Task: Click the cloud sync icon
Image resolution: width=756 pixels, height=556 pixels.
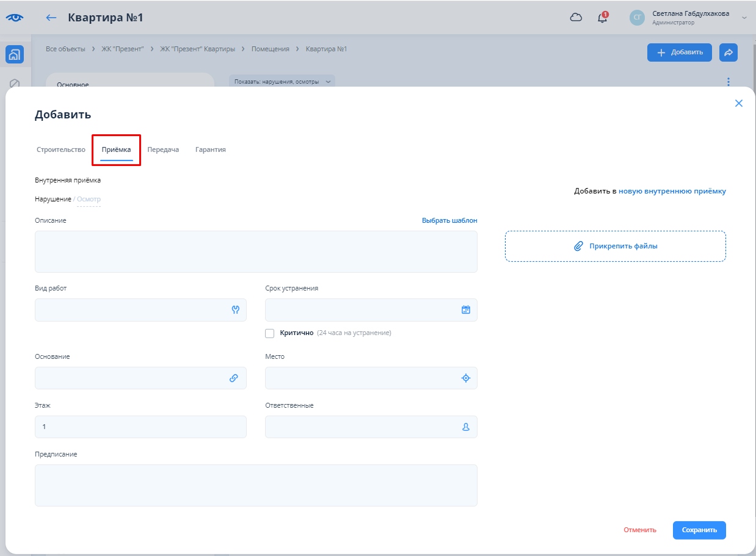Action: [576, 18]
